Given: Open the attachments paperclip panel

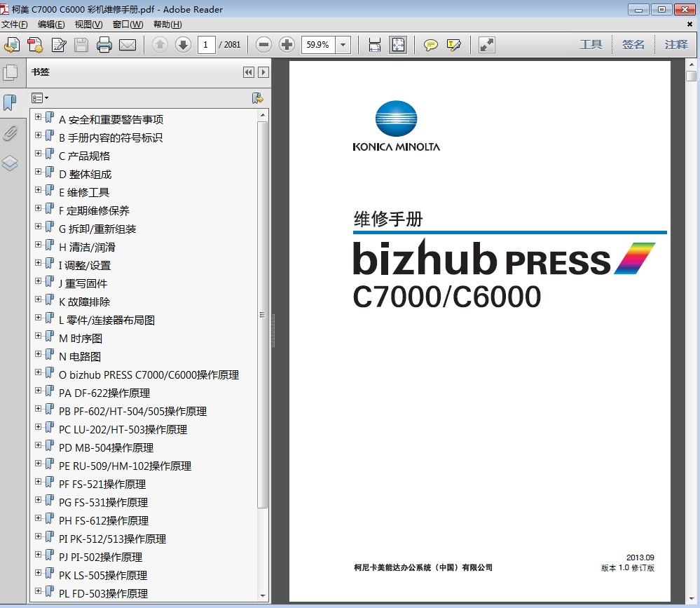Looking at the screenshot, I should [10, 133].
